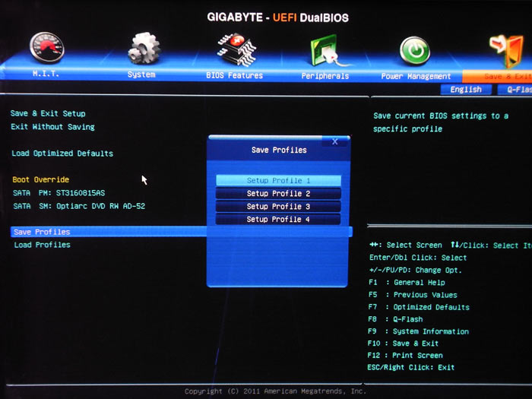The width and height of the screenshot is (532, 399).
Task: Click the Boot Override heading
Action: click(x=41, y=179)
